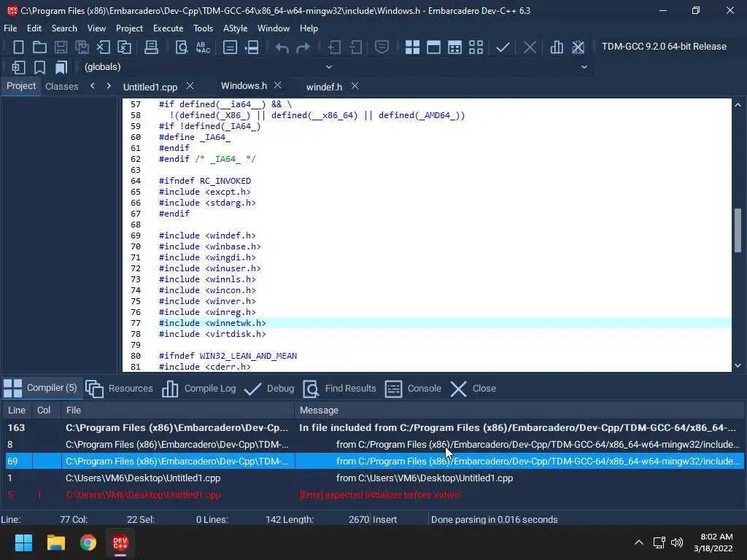The height and width of the screenshot is (560, 747).
Task: Open the Console bottom tab
Action: 413,389
